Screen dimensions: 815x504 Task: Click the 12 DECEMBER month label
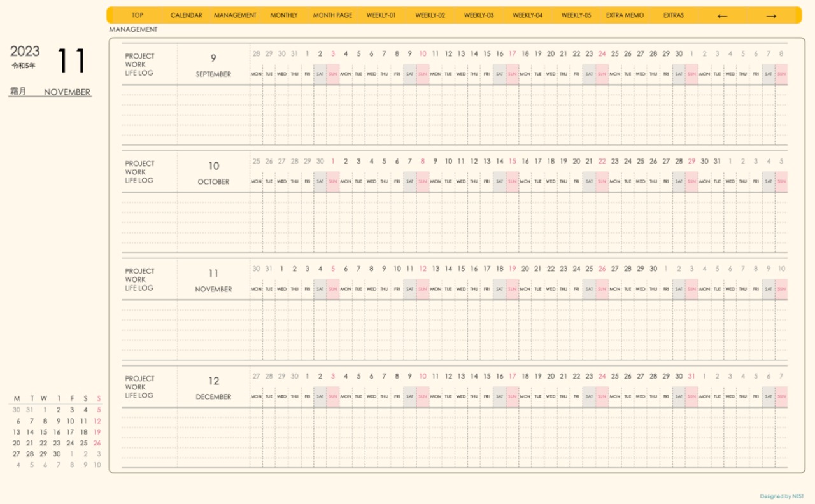point(213,388)
